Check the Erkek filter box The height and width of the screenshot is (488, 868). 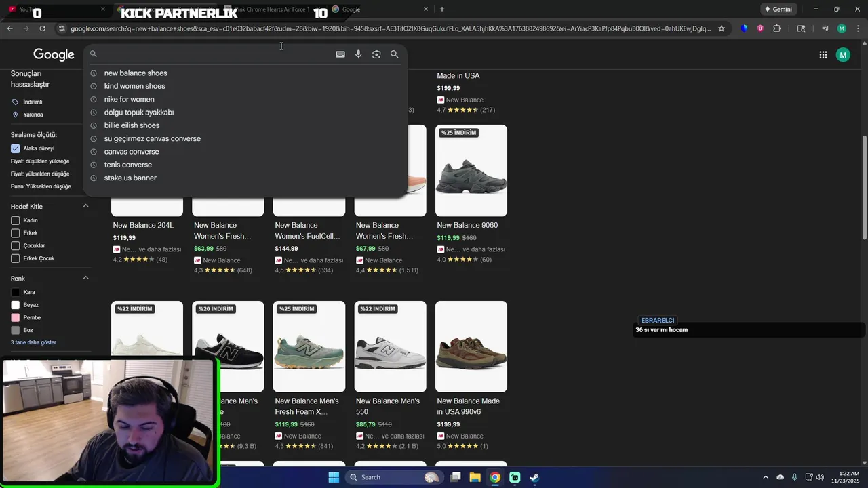tap(16, 233)
